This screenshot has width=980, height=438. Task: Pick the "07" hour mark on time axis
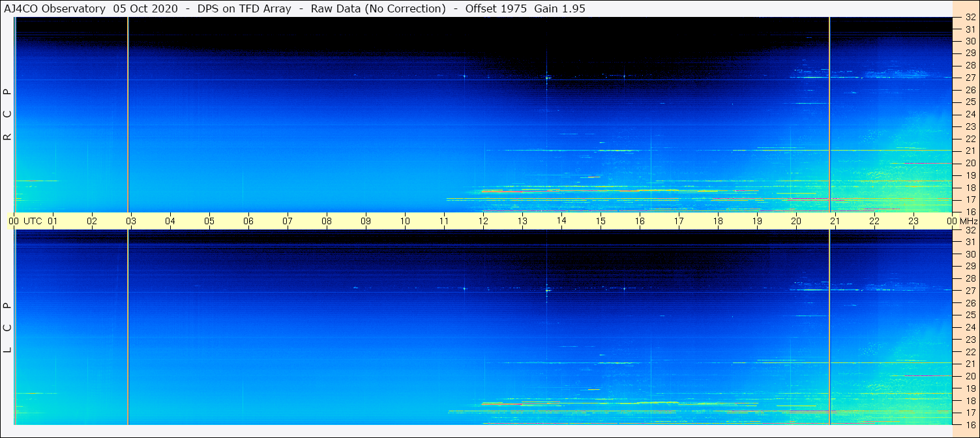point(288,221)
